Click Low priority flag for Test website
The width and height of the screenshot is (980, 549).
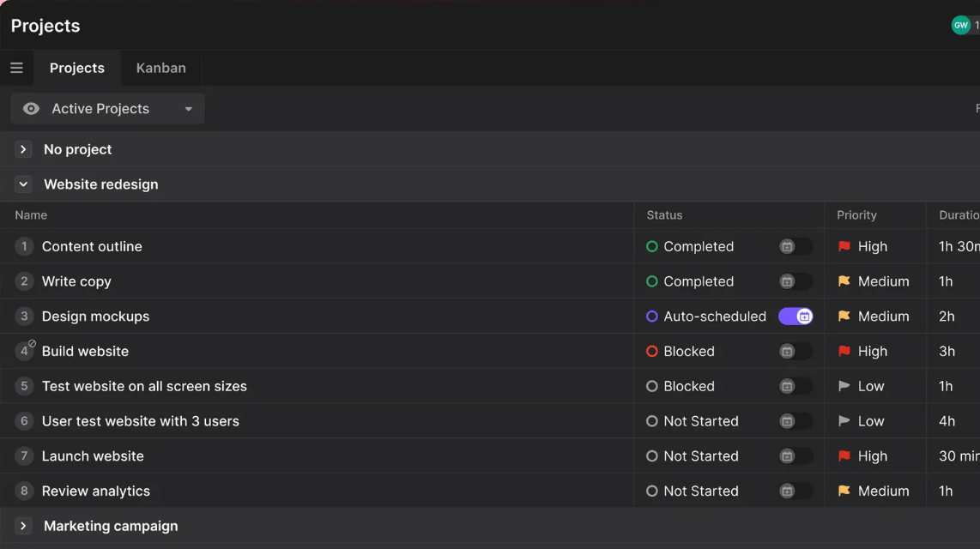click(844, 387)
